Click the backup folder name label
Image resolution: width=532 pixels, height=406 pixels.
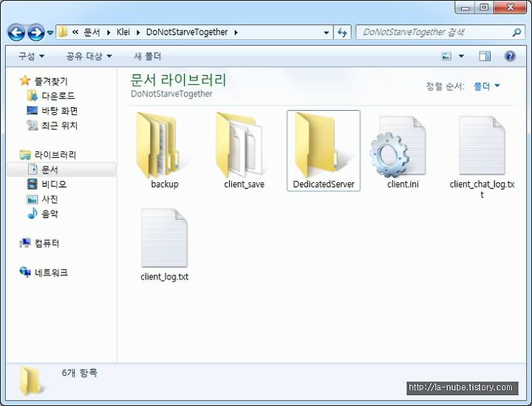pyautogui.click(x=165, y=184)
